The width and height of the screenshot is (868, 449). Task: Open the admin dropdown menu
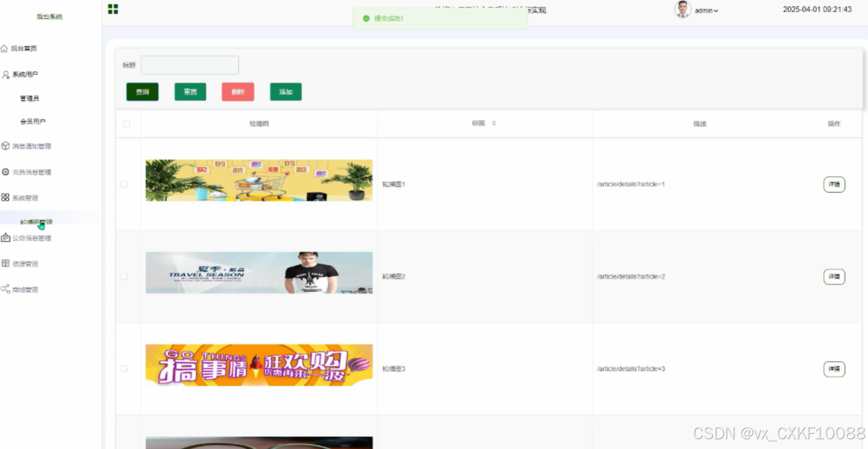[x=706, y=10]
